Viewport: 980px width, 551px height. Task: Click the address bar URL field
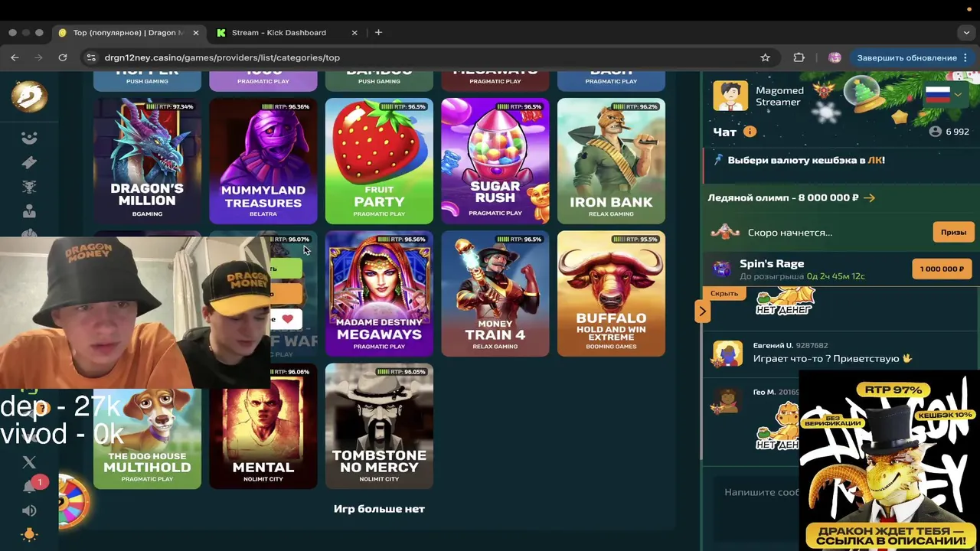[429, 57]
